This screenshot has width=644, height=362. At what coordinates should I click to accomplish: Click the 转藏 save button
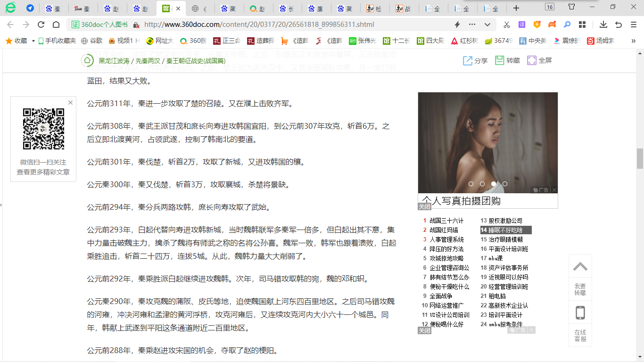507,60
